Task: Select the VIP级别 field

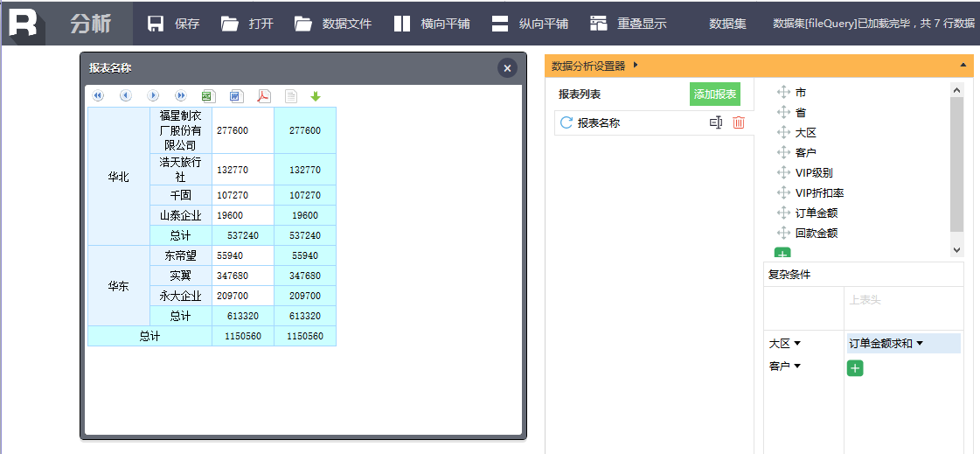Action: pos(814,173)
